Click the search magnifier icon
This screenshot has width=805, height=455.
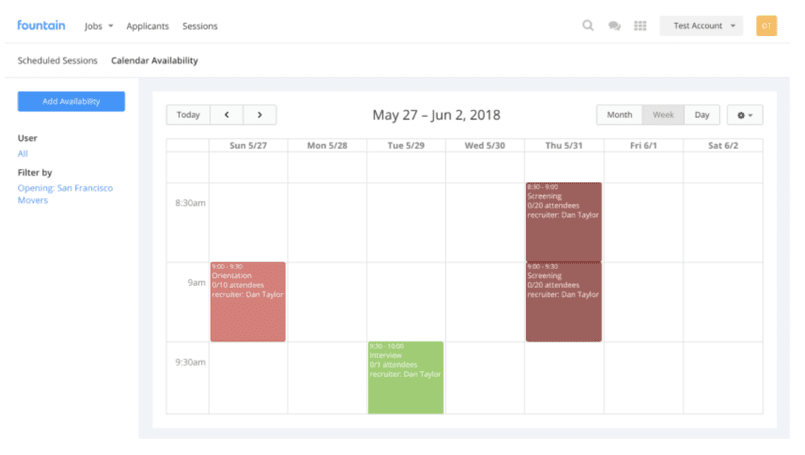[x=588, y=26]
